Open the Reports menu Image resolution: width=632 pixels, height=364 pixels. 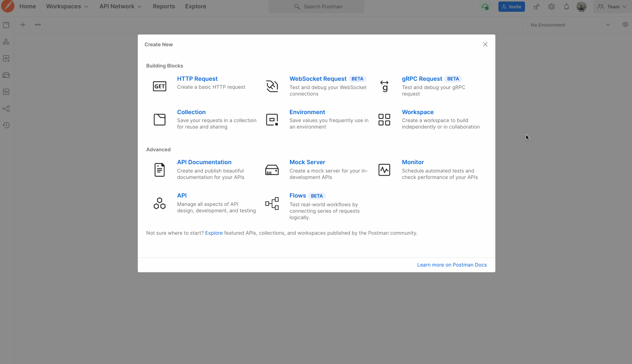pos(164,6)
